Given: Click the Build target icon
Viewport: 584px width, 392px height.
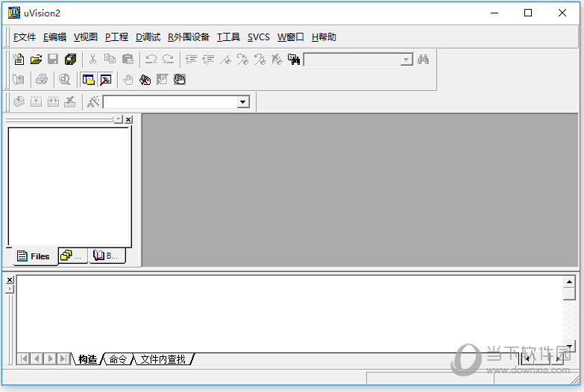Looking at the screenshot, I should coord(36,101).
